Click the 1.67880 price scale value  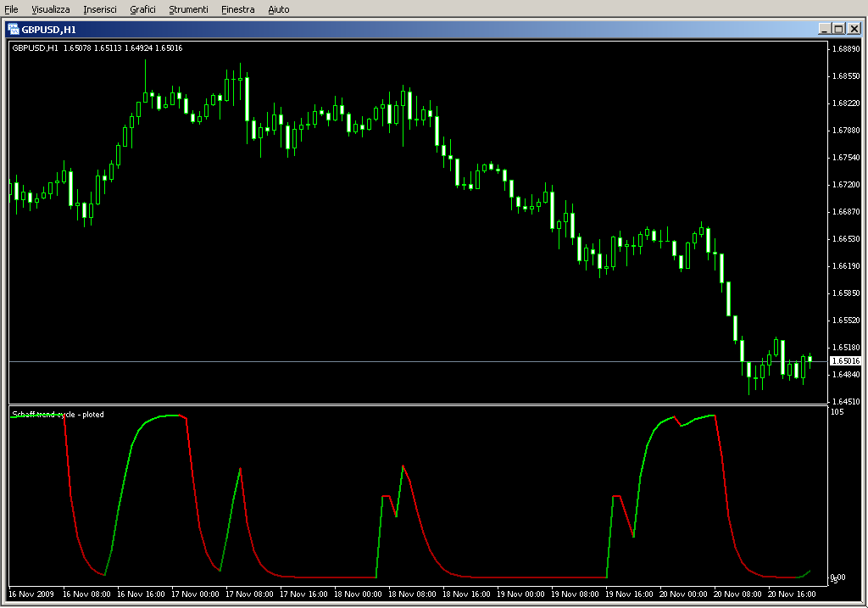[847, 130]
